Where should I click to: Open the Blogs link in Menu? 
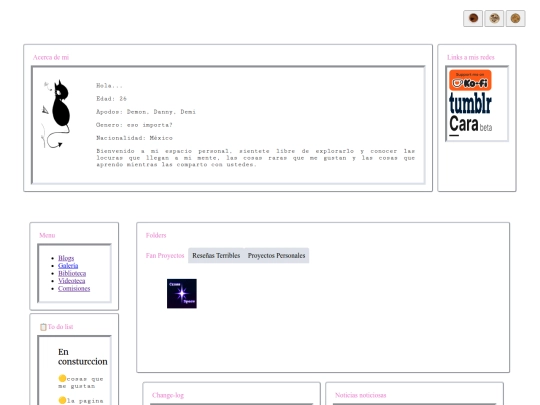pos(66,258)
